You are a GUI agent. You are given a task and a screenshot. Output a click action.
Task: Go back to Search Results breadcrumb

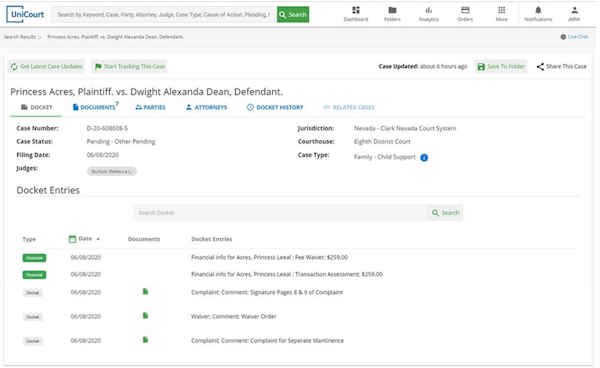(20, 37)
